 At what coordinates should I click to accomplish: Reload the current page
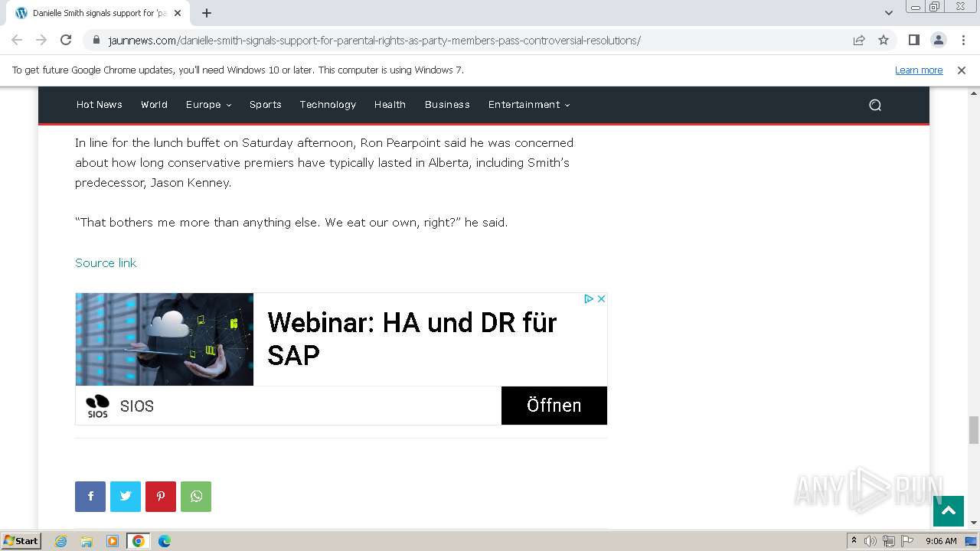click(66, 40)
